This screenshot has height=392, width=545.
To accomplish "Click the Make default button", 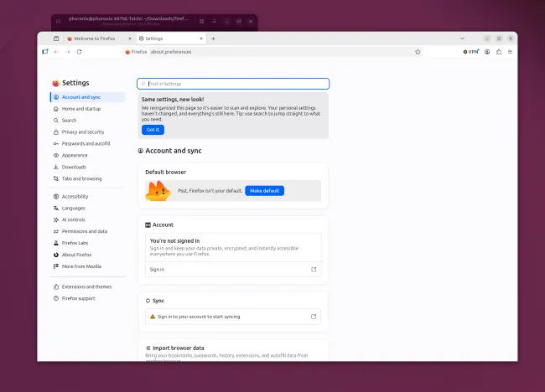I will click(x=264, y=191).
